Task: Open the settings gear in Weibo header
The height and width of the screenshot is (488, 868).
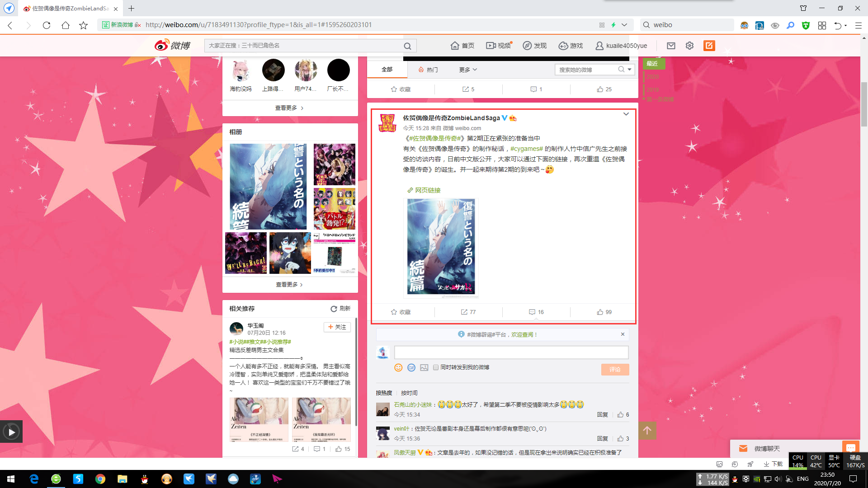Action: click(x=689, y=46)
